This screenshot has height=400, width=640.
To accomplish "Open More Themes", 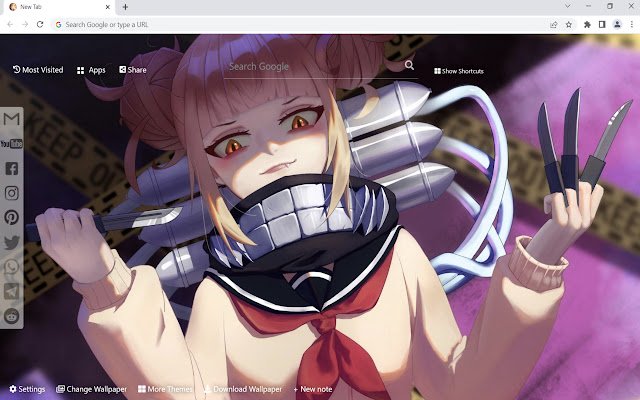I will pyautogui.click(x=165, y=389).
